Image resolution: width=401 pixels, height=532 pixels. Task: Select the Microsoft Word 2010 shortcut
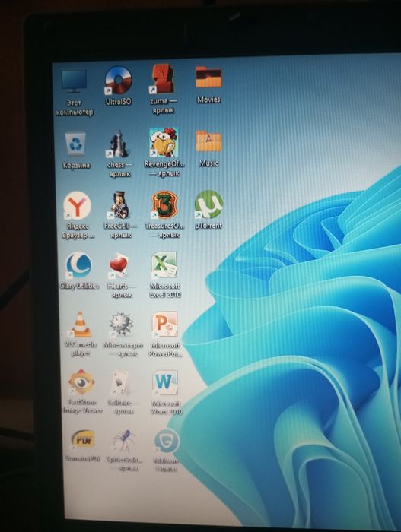tap(165, 383)
